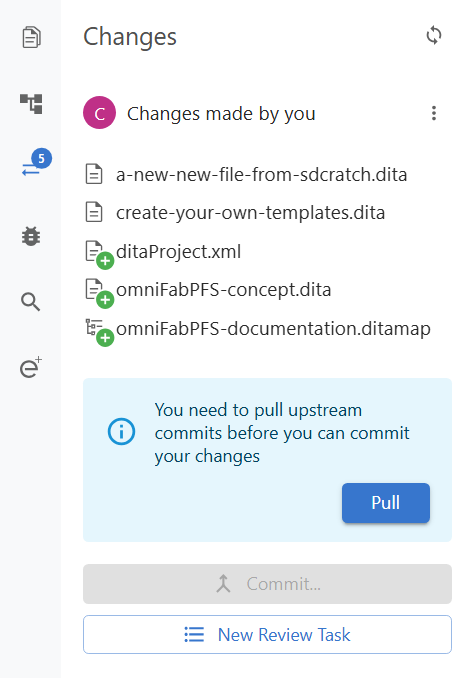Click the added-file icon beside ditaProject.xml
The height and width of the screenshot is (678, 472).
99,255
